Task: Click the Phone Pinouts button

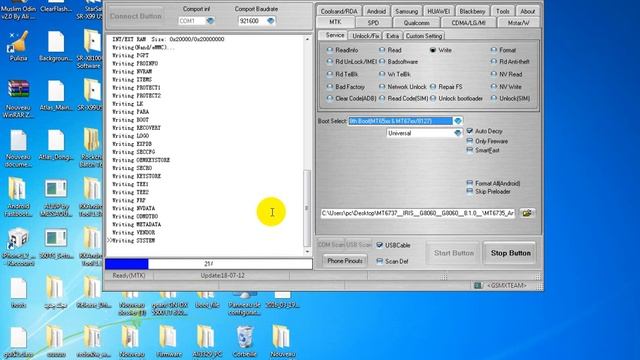Action: click(345, 261)
